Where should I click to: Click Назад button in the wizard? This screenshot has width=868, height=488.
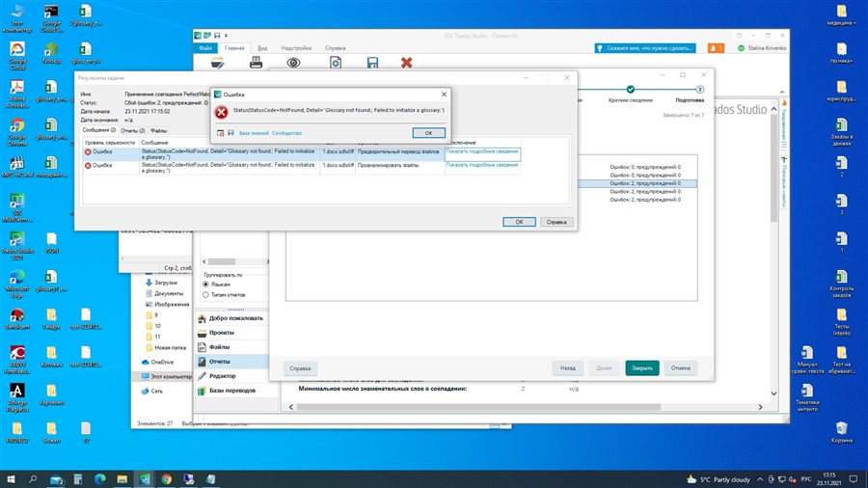567,368
